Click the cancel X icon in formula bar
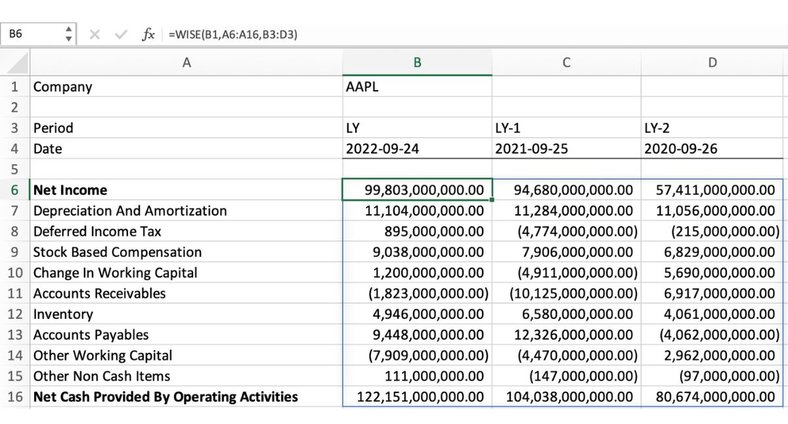This screenshot has height=424, width=788. click(x=95, y=34)
